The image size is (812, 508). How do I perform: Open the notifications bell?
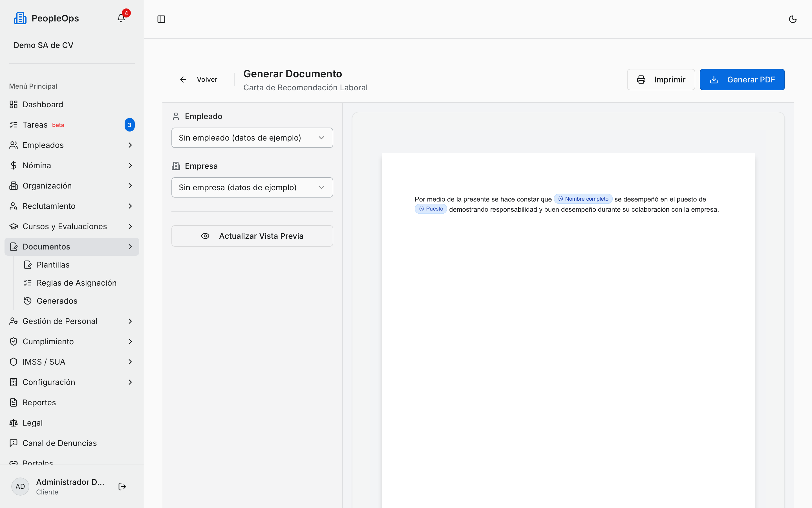pos(121,18)
